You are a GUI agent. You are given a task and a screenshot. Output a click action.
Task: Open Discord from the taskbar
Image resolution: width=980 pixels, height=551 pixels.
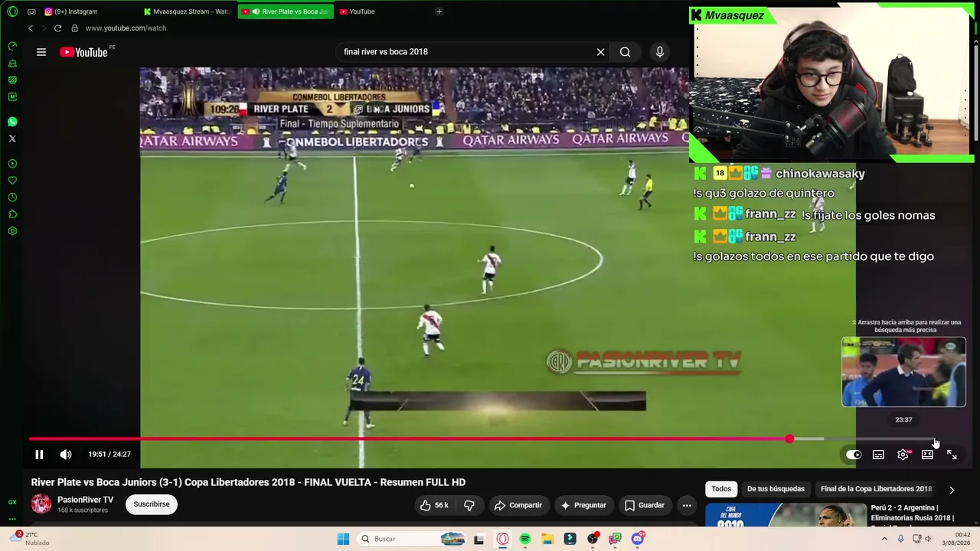638,539
